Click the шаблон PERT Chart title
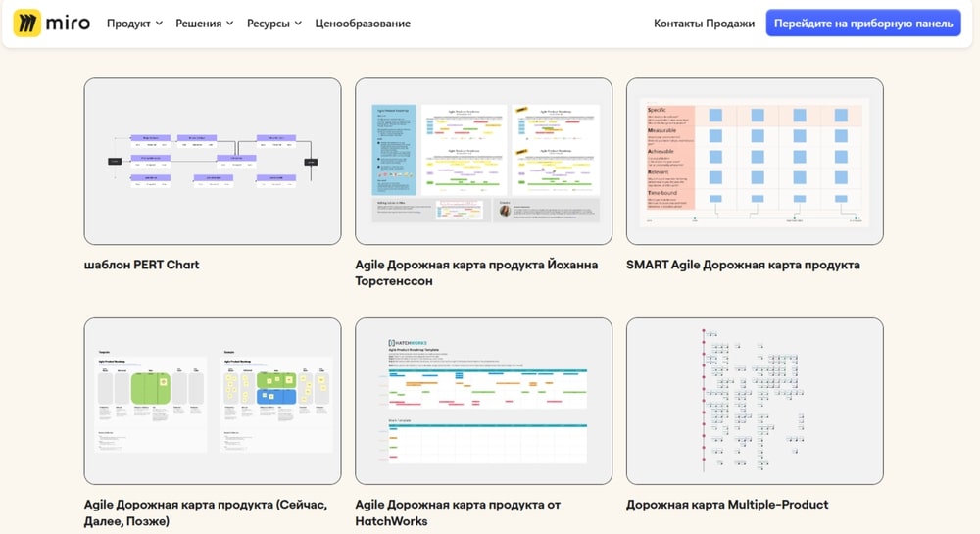The width and height of the screenshot is (980, 534). pyautogui.click(x=142, y=265)
